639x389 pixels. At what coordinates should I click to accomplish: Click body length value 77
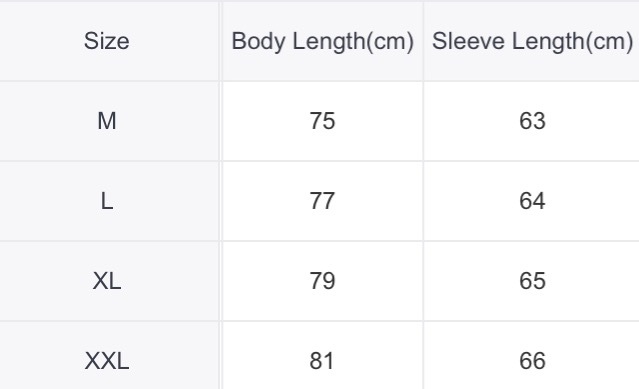[x=322, y=201]
